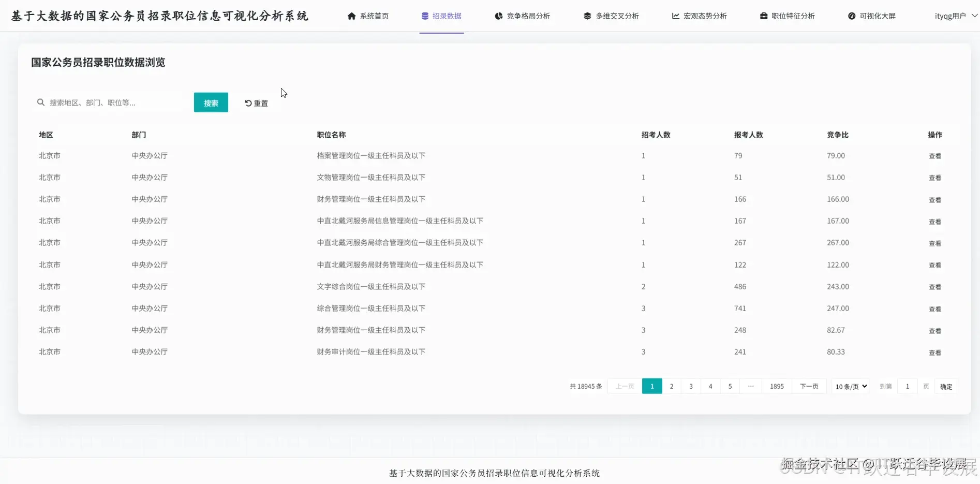Click the 下一页 next page control
Viewport: 980px width, 484px height.
click(809, 386)
